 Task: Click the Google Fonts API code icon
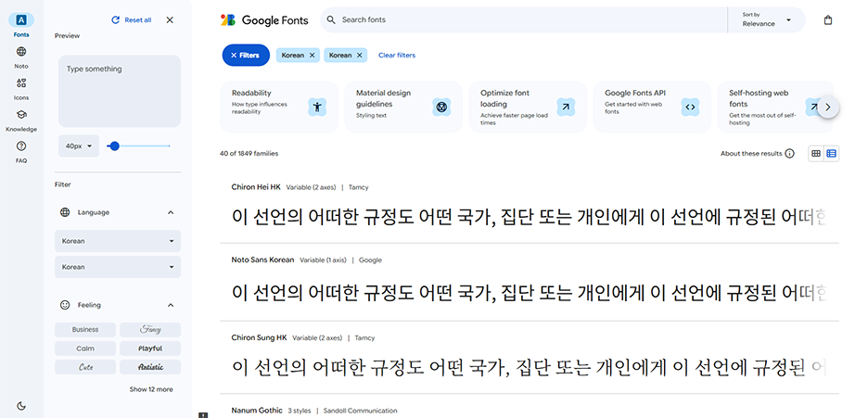point(690,107)
